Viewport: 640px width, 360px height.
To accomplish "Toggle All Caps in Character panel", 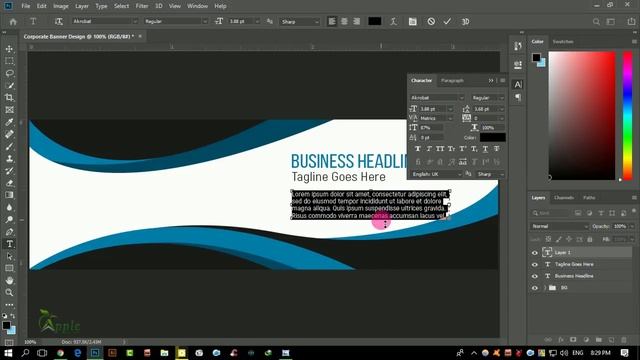I will [x=440, y=149].
